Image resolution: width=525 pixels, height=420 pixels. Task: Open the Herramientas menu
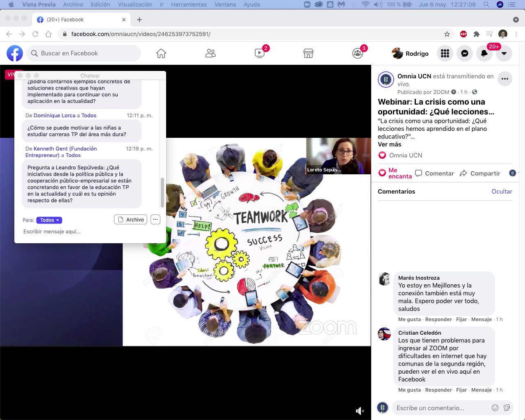189,5
